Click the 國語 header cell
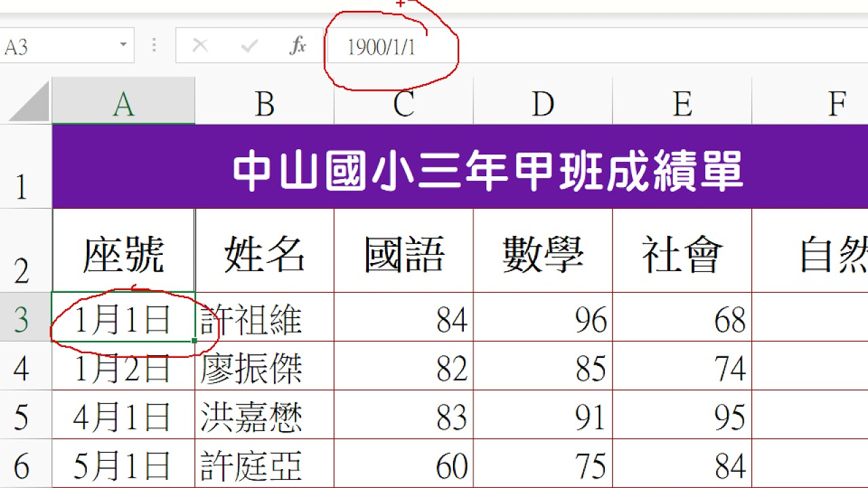Image resolution: width=868 pixels, height=488 pixels. click(404, 250)
